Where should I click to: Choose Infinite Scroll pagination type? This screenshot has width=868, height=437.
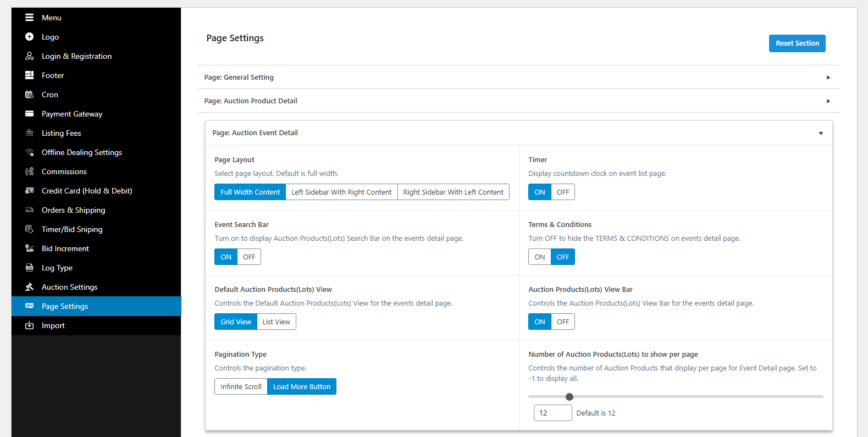pyautogui.click(x=241, y=386)
